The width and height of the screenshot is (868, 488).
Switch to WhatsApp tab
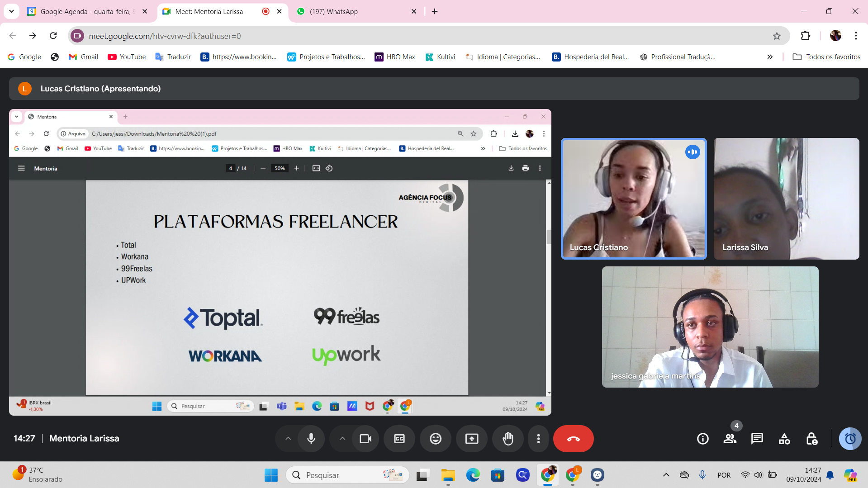pyautogui.click(x=356, y=11)
